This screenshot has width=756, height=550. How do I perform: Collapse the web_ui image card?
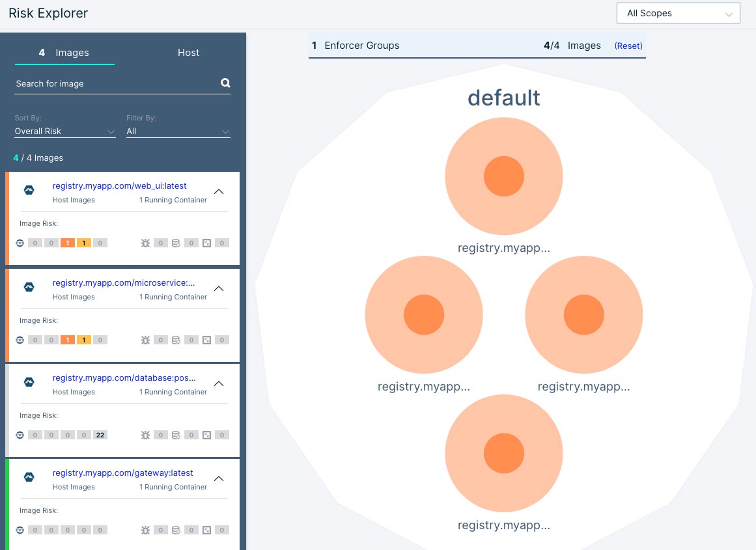click(x=218, y=191)
